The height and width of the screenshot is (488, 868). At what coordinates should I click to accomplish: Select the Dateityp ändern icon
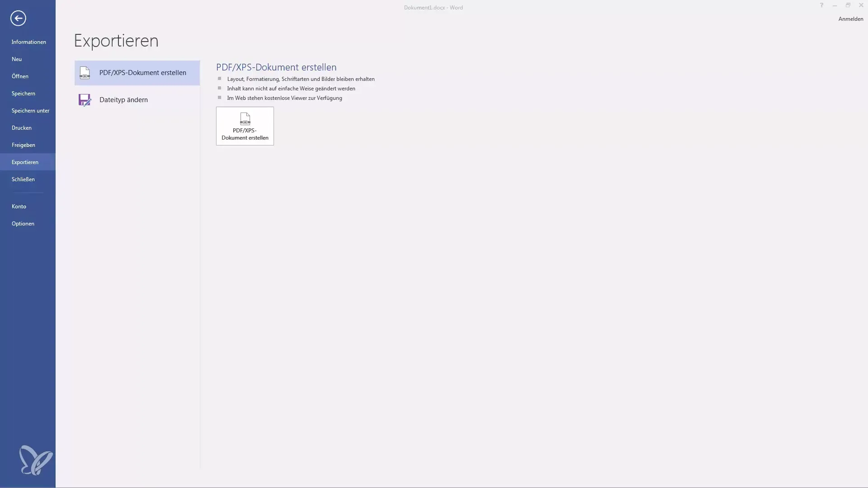coord(84,99)
